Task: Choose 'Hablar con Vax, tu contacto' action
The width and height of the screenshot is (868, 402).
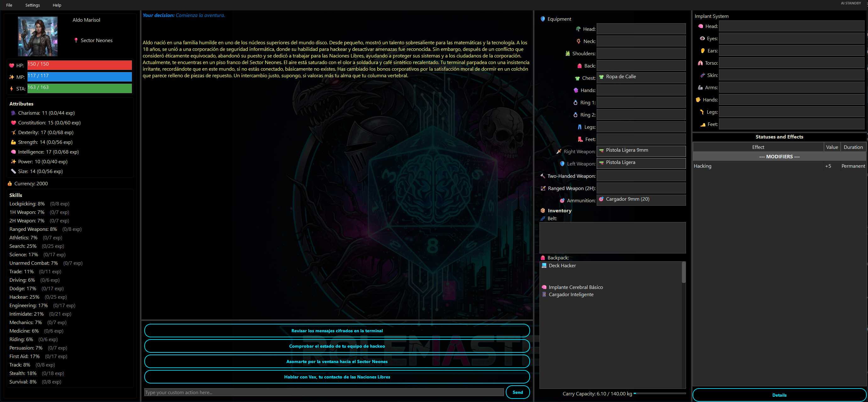Action: pyautogui.click(x=337, y=377)
